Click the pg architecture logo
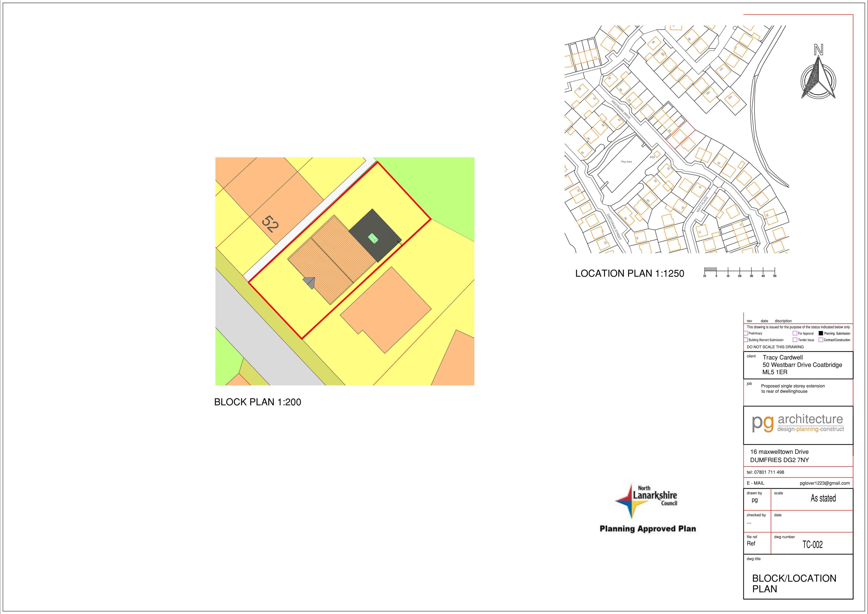Viewport: 868px width, 614px height. 798,424
